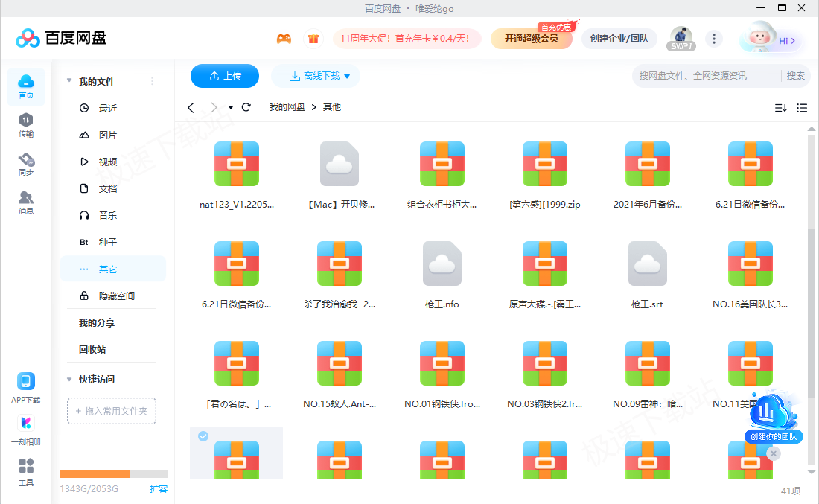
Task: Open the navigation history dropdown arrow
Action: 230,108
